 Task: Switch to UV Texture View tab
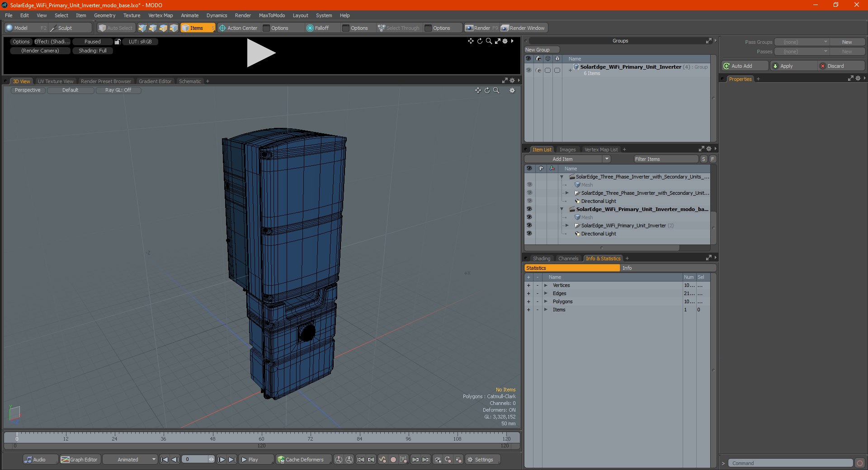click(56, 81)
